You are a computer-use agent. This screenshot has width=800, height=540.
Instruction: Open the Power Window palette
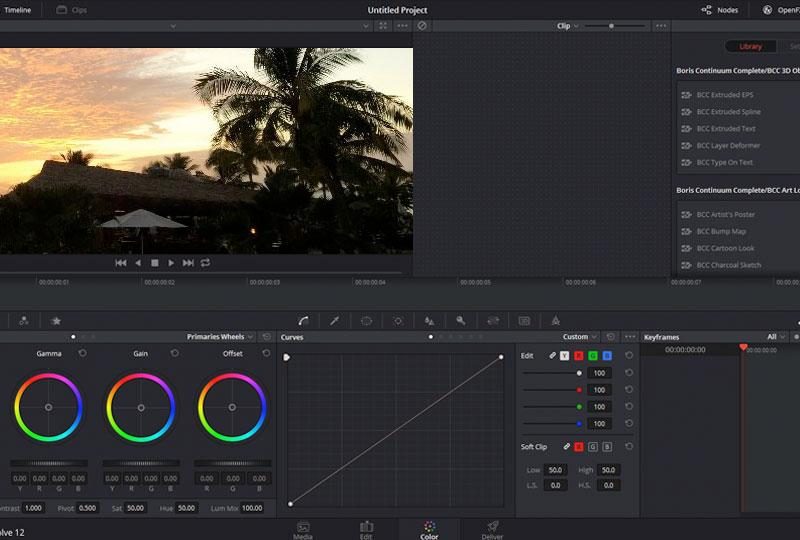pos(366,321)
